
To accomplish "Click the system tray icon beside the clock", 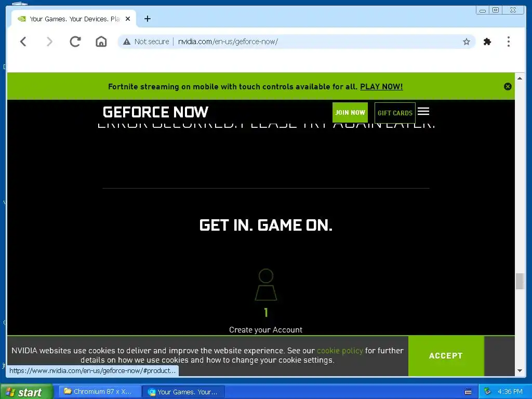I will 487,391.
